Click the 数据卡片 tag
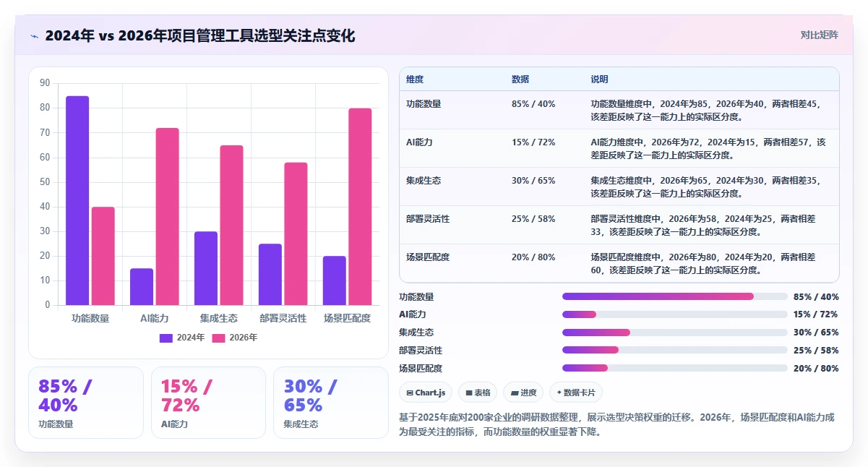Image resolution: width=868 pixels, height=467 pixels. pos(576,393)
